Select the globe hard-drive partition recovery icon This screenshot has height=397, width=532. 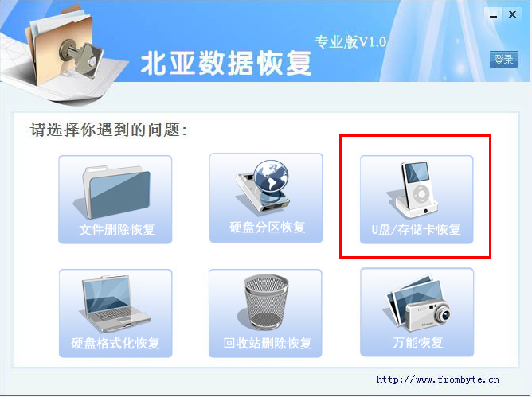264,186
